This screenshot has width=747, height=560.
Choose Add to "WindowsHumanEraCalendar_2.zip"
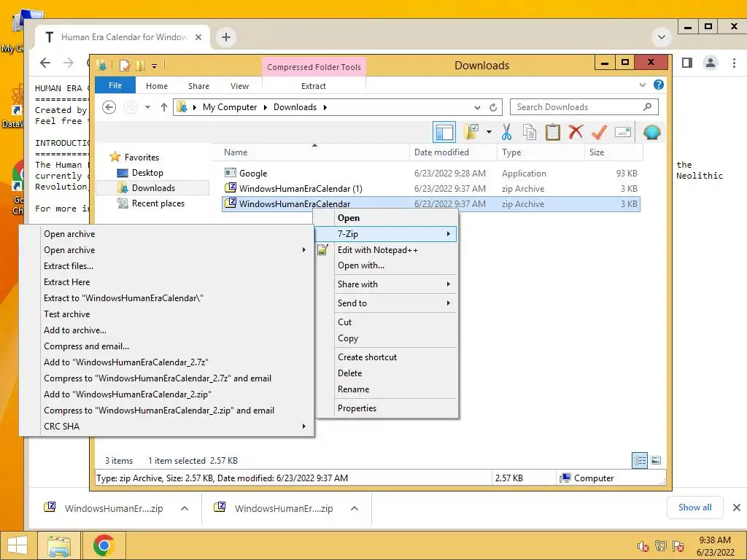point(166,394)
